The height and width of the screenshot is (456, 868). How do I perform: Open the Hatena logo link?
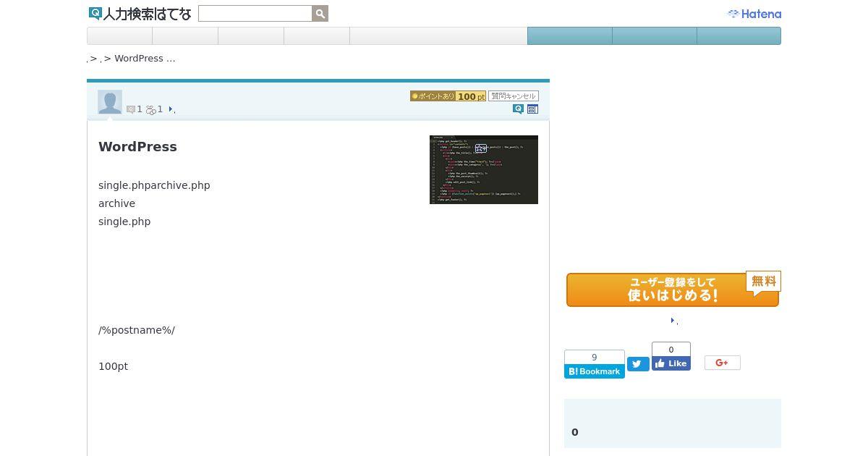coord(754,14)
